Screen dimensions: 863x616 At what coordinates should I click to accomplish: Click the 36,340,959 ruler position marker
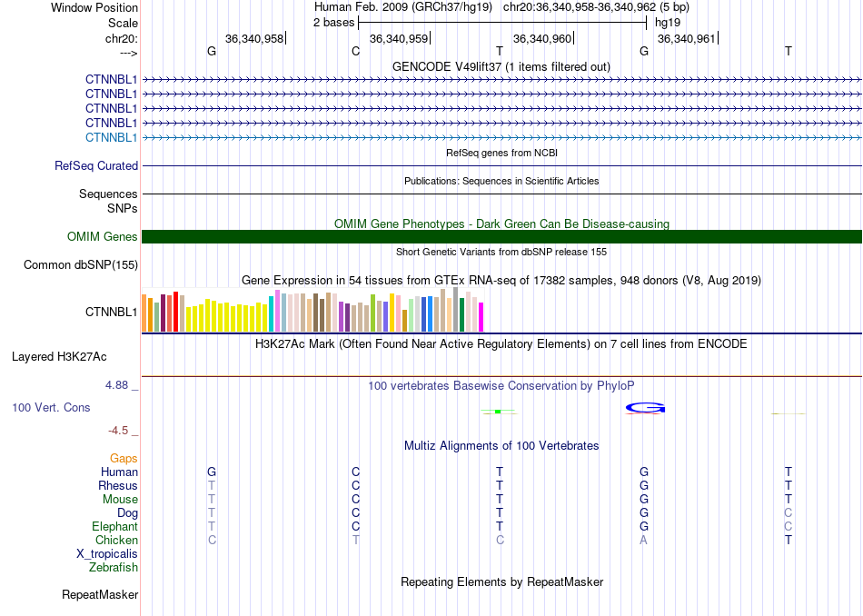tap(400, 38)
